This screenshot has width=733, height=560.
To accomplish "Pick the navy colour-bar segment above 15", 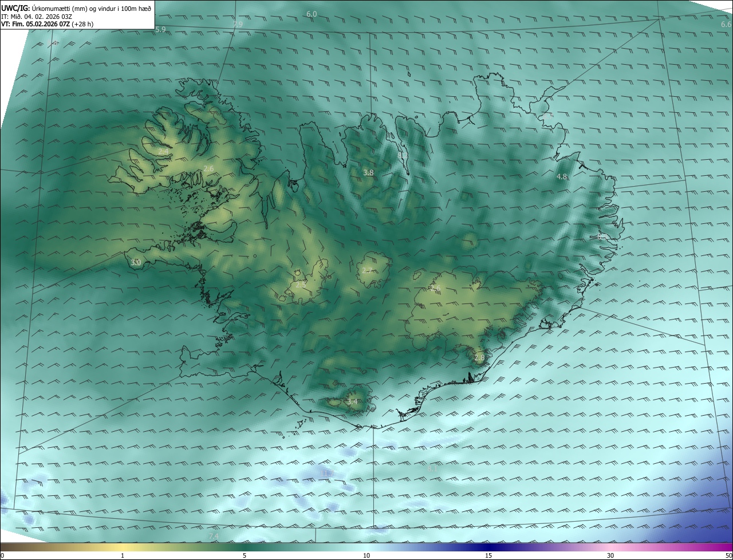I will click(x=488, y=547).
